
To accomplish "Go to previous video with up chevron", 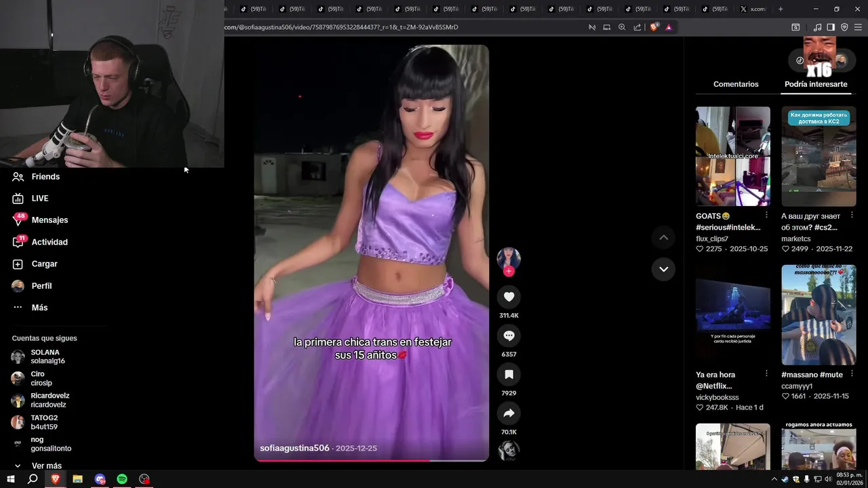I will (x=663, y=237).
